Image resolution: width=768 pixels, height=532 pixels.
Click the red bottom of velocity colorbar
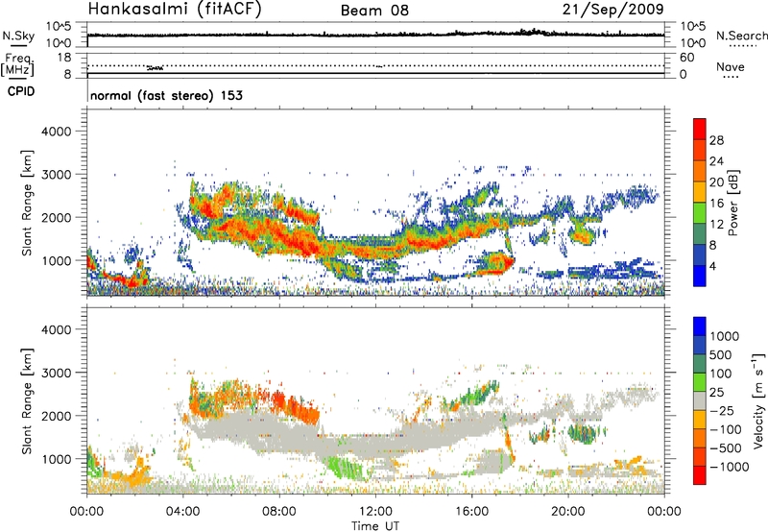700,475
